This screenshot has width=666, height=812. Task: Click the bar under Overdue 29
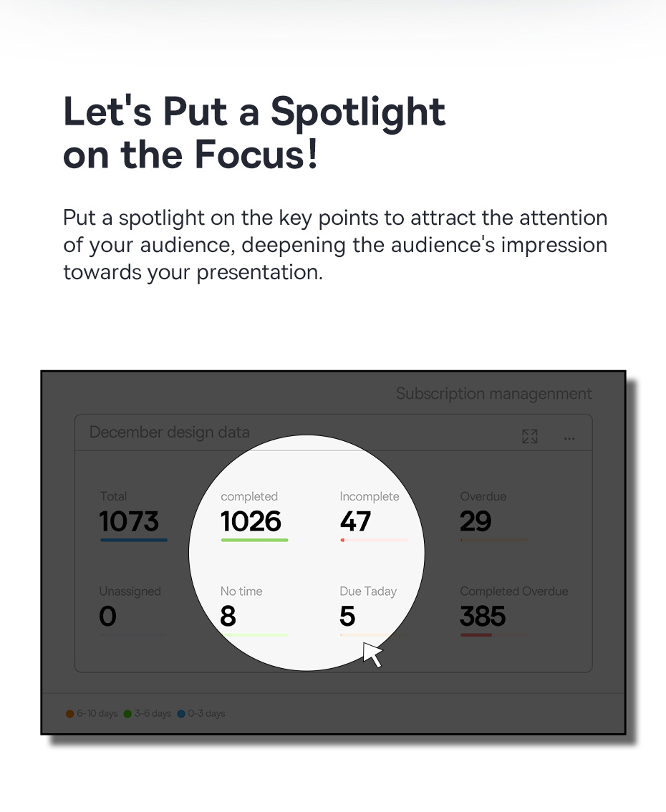pos(493,540)
